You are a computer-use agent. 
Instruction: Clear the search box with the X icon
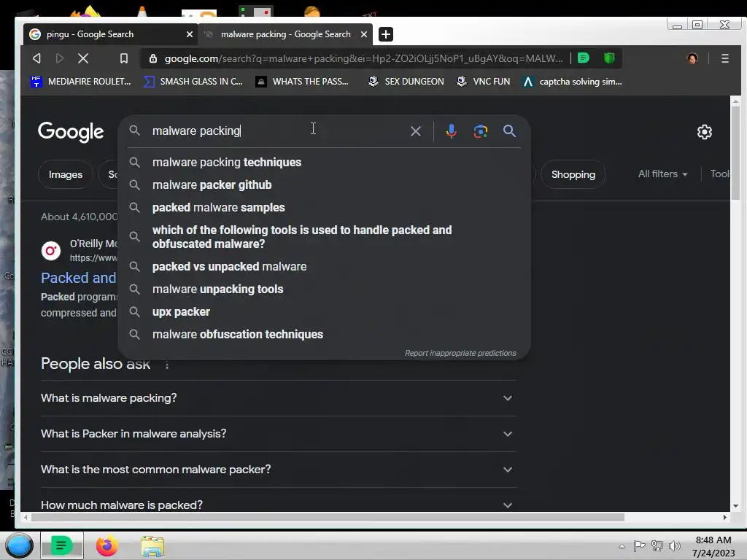point(415,131)
